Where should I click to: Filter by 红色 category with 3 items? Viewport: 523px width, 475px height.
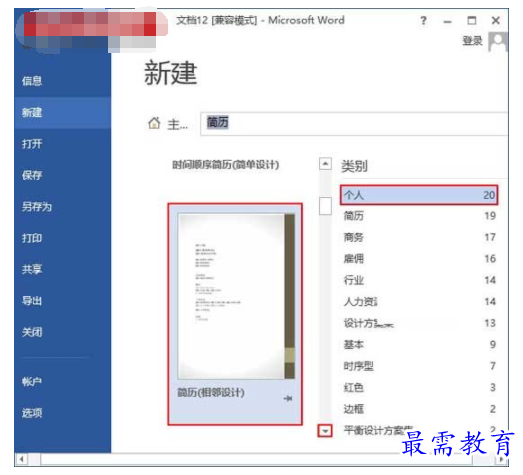point(419,387)
